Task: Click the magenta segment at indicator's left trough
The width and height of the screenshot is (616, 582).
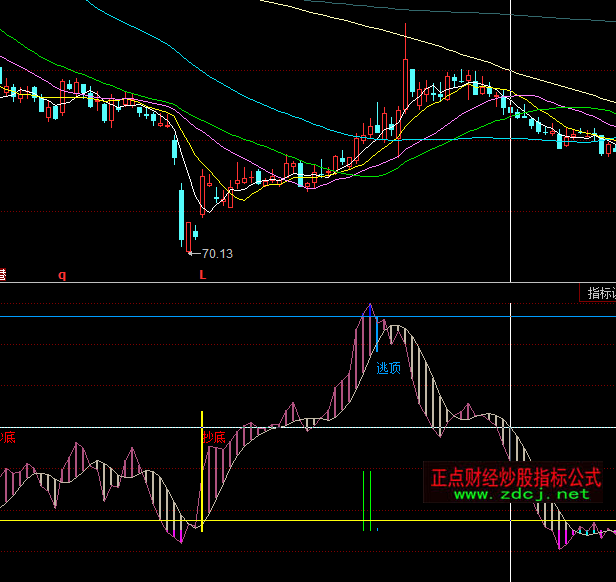Action: point(178,535)
